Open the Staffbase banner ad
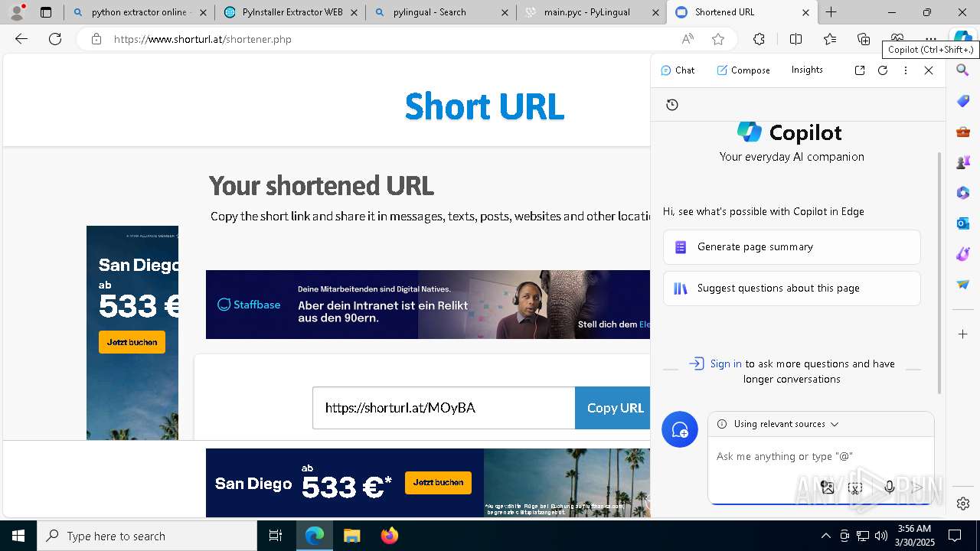Screen dimensions: 980x551 428,305
